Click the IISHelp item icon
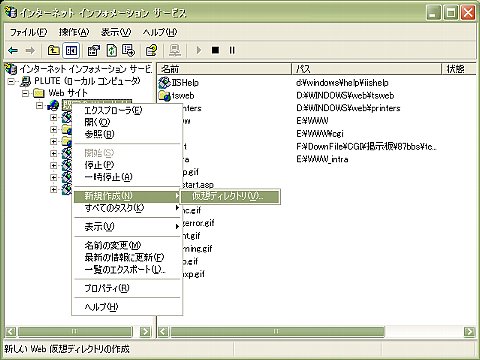This screenshot has width=480, height=360. [x=164, y=82]
